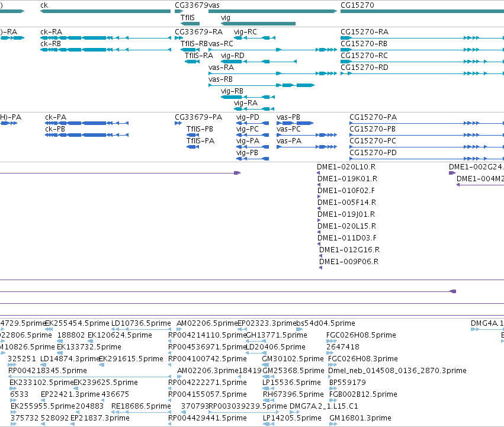This screenshot has width=504, height=427.
Task: Click the vas-PC protein label
Action: point(288,129)
